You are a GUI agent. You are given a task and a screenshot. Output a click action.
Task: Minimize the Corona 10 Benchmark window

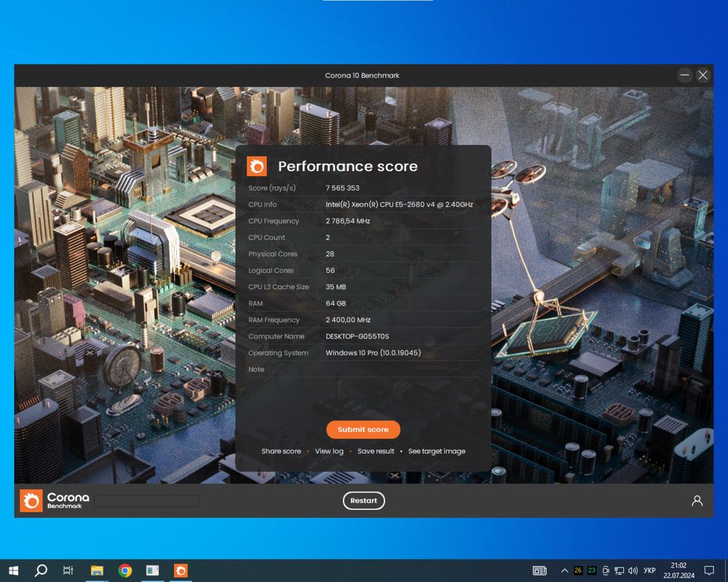click(684, 75)
